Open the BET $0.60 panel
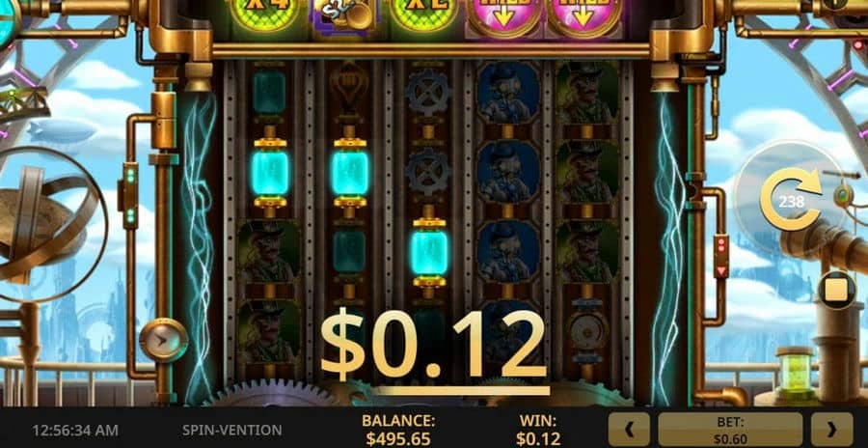The image size is (868, 448). (730, 430)
